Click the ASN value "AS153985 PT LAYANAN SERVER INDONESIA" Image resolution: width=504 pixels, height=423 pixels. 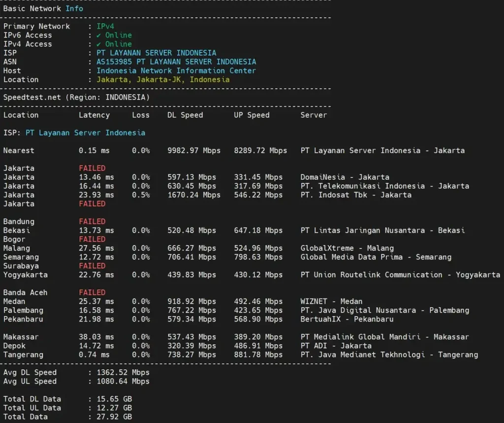177,62
